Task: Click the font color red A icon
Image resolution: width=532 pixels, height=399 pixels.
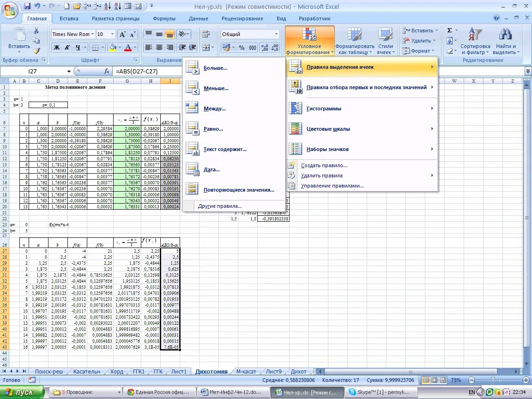Action: (128, 48)
